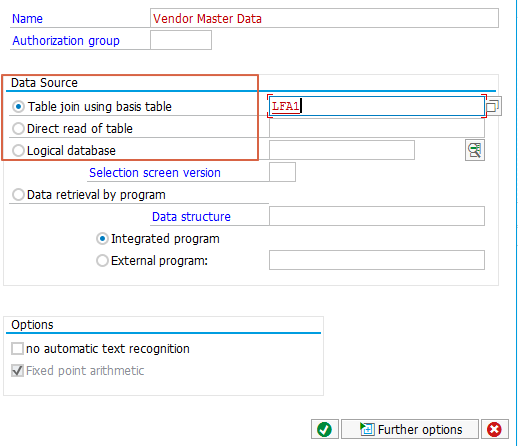
Task: Select Direct read of table
Action: coord(18,129)
